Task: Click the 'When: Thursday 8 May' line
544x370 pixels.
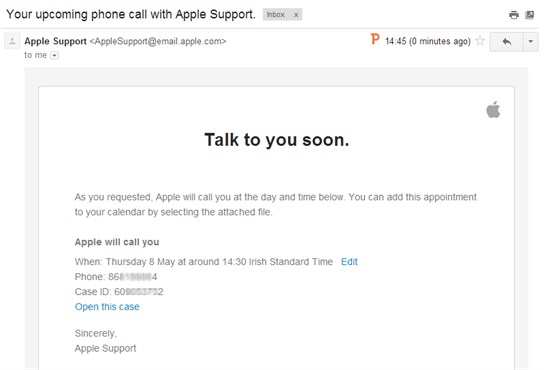Action: pyautogui.click(x=204, y=262)
